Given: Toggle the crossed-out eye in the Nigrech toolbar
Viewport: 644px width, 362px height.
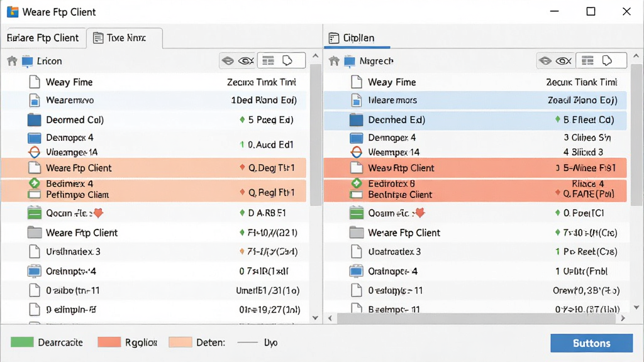Looking at the screenshot, I should pyautogui.click(x=564, y=61).
